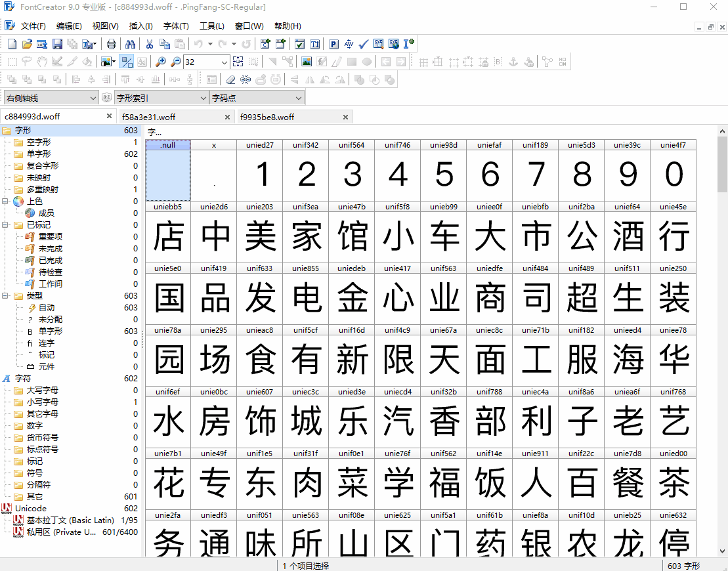
Task: Open the 文件(F) menu
Action: point(33,26)
